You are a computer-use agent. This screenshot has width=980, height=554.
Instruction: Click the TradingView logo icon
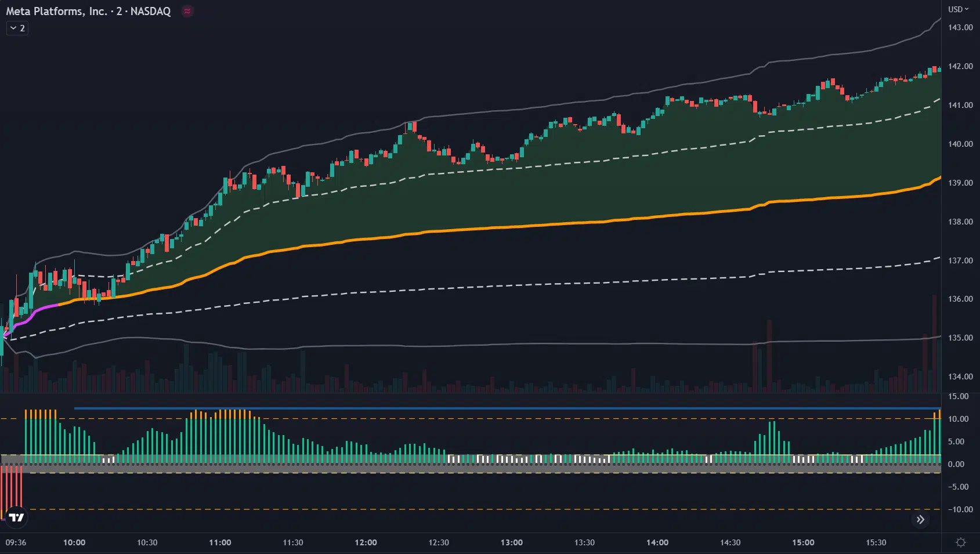[x=16, y=517]
